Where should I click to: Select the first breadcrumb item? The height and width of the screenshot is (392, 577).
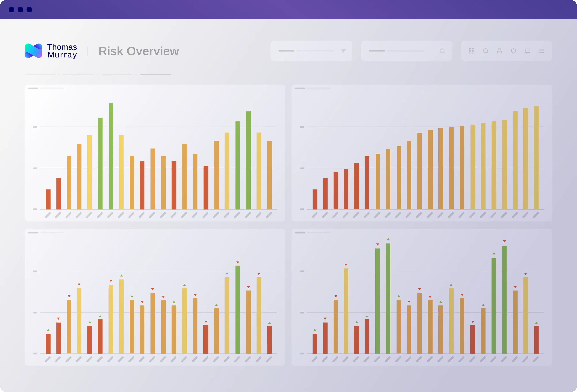40,75
